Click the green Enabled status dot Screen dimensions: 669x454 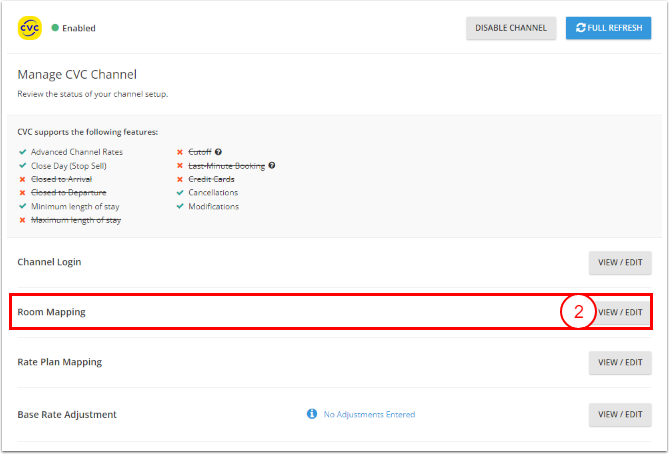(x=54, y=28)
